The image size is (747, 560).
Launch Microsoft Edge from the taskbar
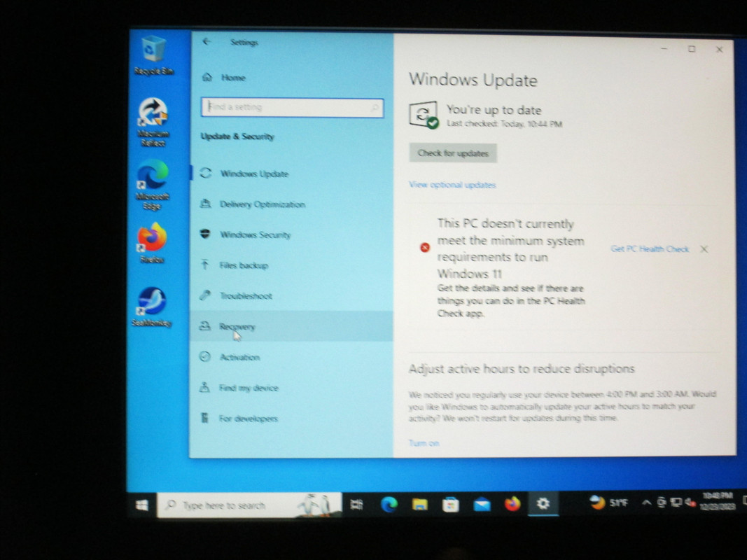tap(389, 504)
